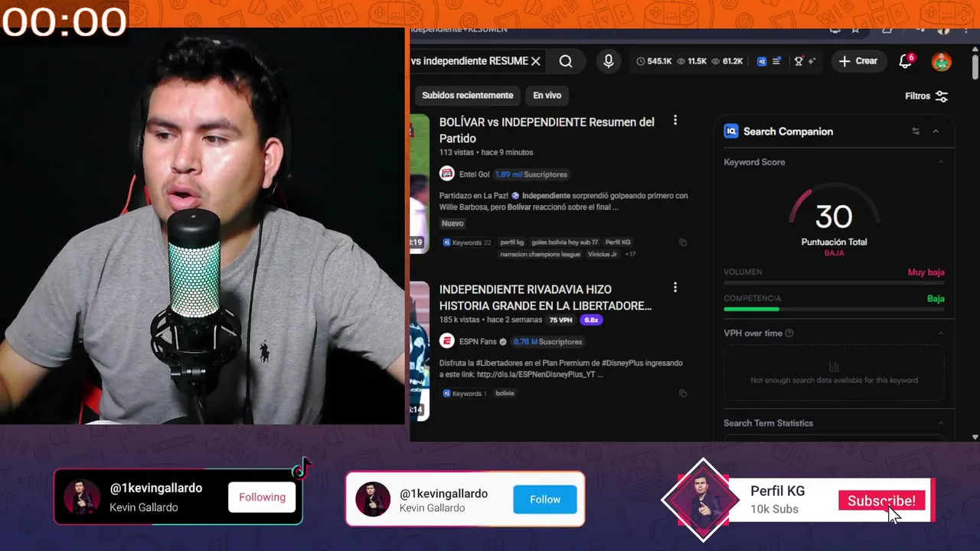980x551 pixels.
Task: Click the 'Keywords 22' vidIQ label
Action: (467, 243)
